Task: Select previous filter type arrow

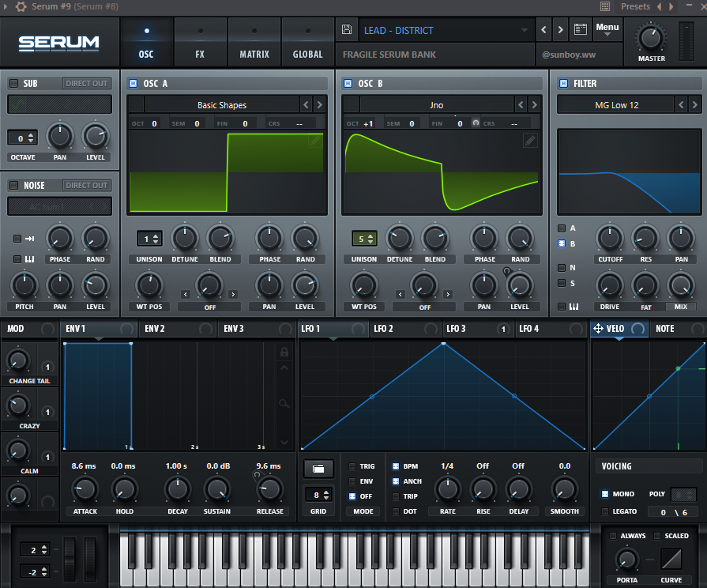Action: point(681,104)
